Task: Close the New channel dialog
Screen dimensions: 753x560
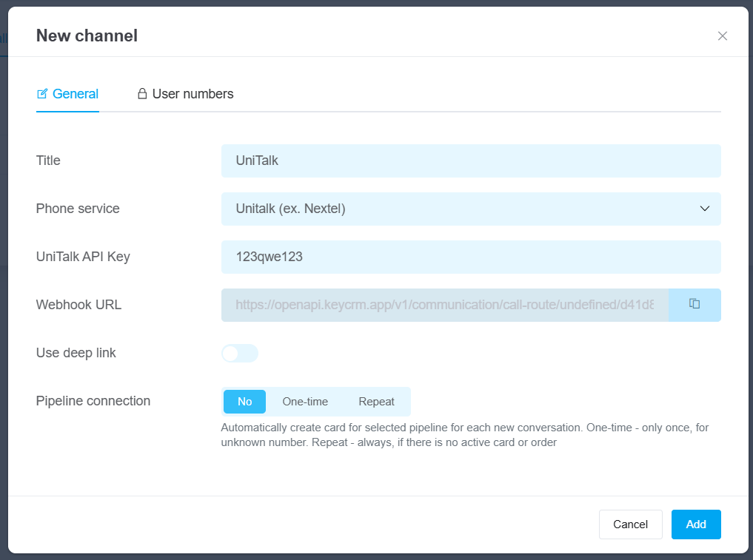Action: 723,36
